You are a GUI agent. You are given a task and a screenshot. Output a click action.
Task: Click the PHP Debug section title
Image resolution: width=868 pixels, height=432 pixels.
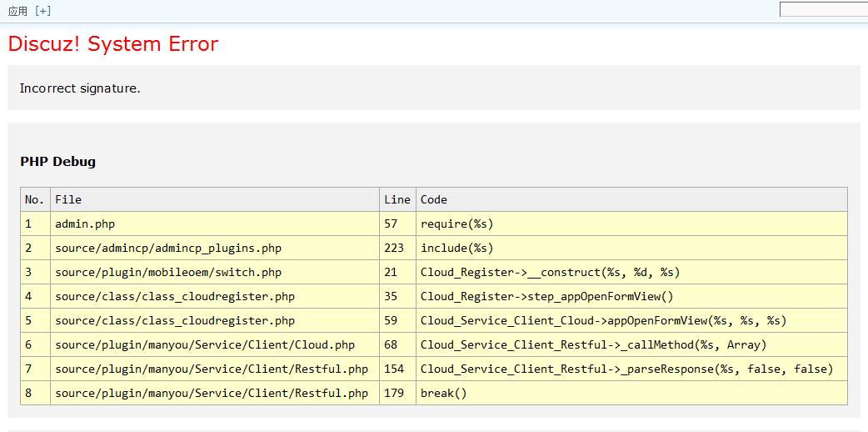point(57,162)
